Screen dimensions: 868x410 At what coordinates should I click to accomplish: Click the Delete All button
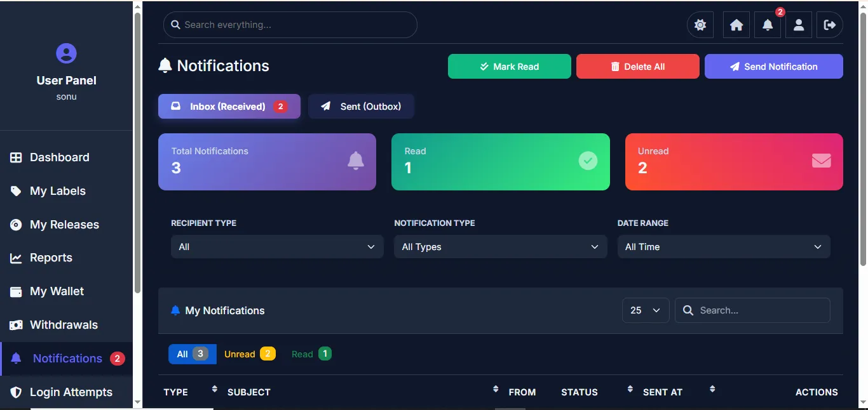tap(638, 67)
